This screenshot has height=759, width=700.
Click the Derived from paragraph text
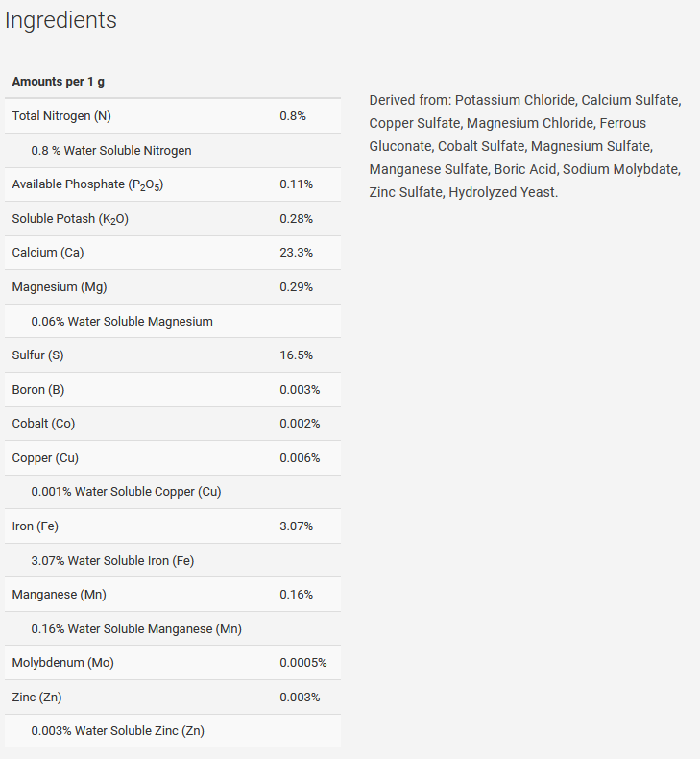pos(525,146)
